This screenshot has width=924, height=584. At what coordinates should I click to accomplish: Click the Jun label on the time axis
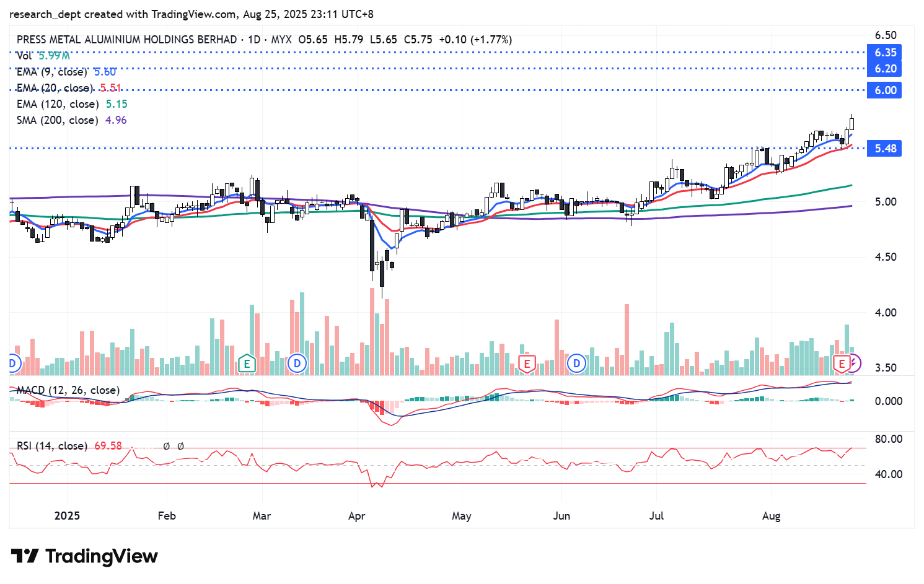pyautogui.click(x=561, y=516)
